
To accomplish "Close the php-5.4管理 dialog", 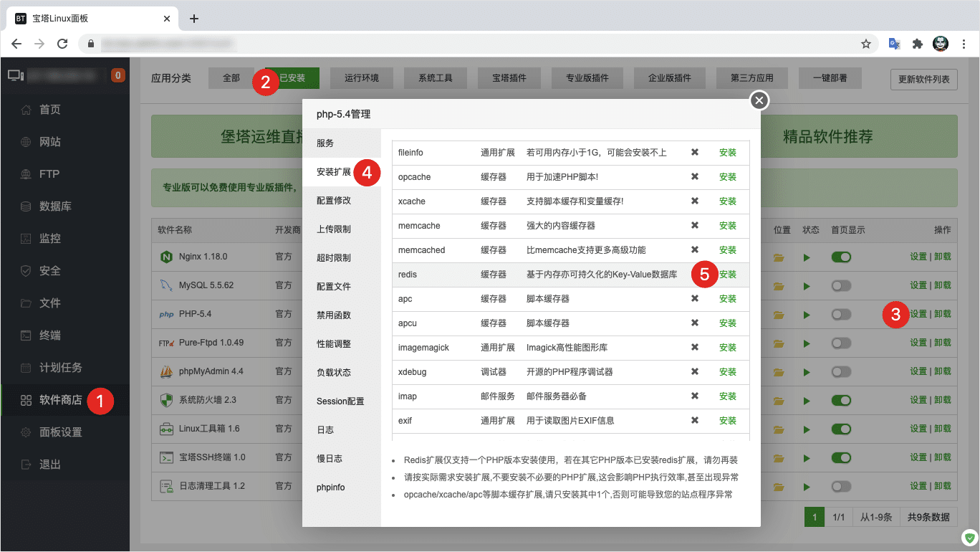I will (x=759, y=100).
